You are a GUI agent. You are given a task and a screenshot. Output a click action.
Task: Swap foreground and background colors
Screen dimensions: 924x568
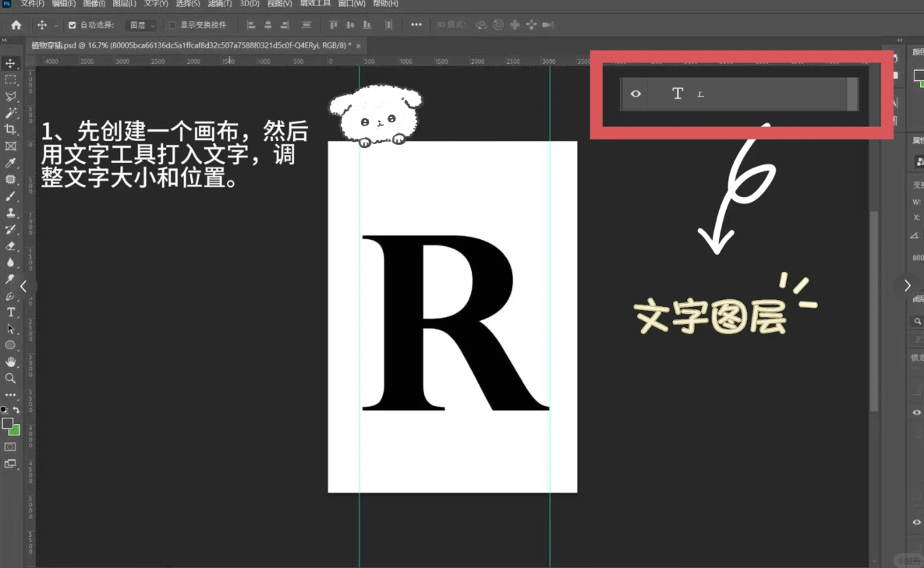point(16,410)
